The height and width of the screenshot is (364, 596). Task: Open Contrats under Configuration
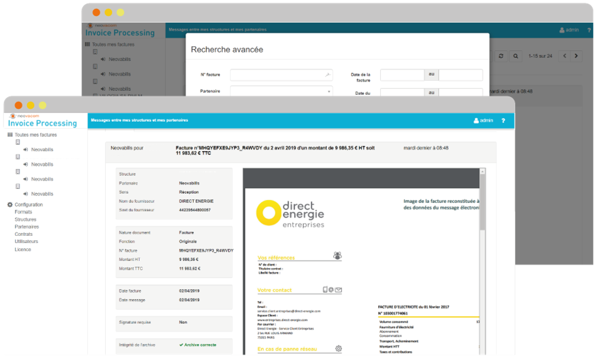pyautogui.click(x=24, y=234)
